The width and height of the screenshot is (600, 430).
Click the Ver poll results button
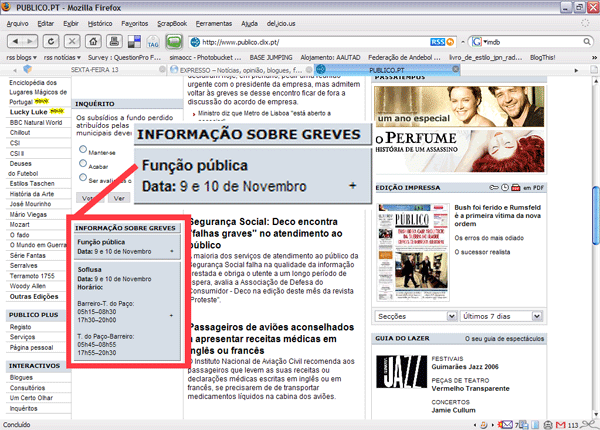[119, 198]
